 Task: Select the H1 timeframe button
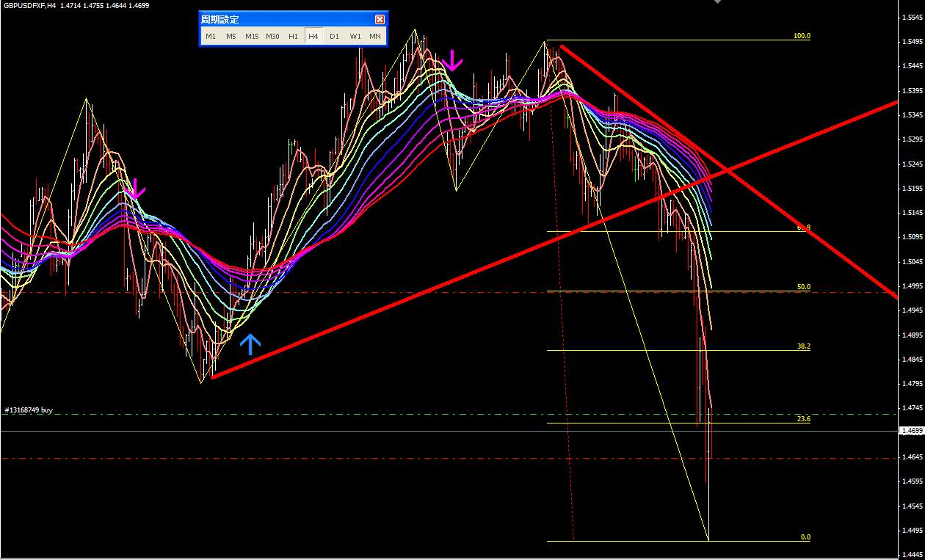click(x=293, y=36)
